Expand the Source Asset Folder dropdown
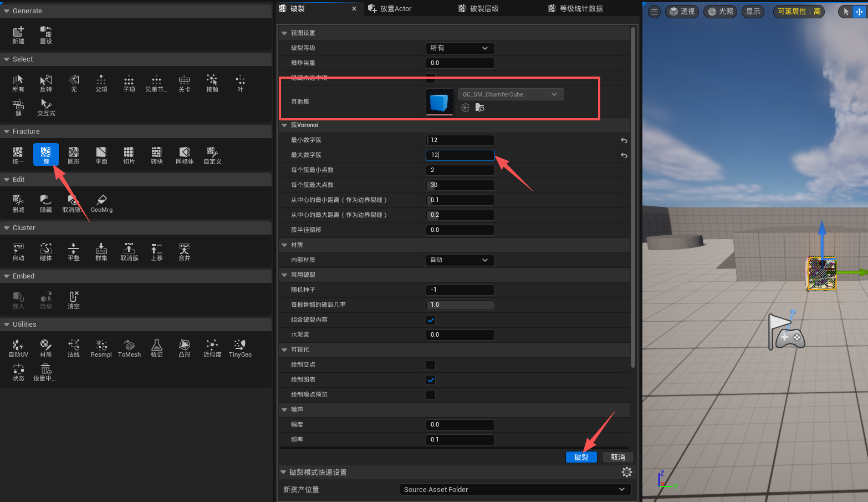The height and width of the screenshot is (502, 868). point(514,489)
